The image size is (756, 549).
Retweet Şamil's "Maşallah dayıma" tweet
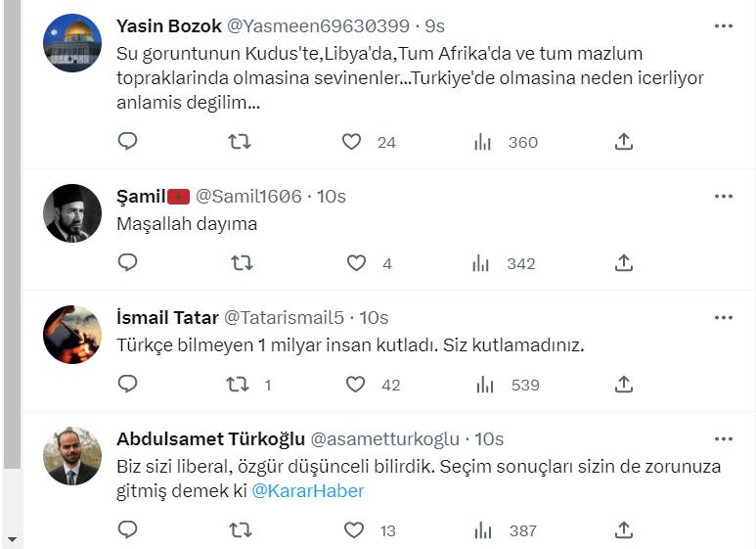click(241, 263)
